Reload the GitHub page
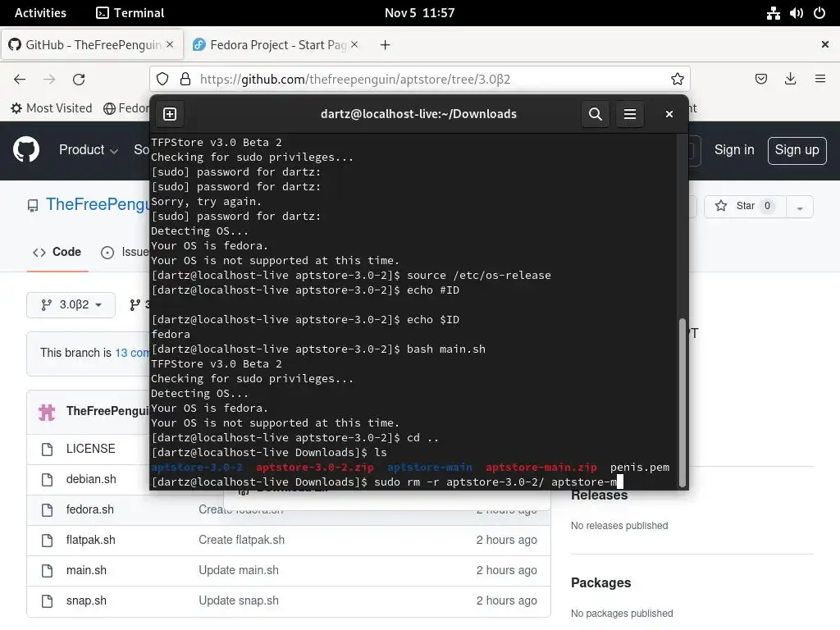Image resolution: width=840 pixels, height=630 pixels. pos(79,80)
